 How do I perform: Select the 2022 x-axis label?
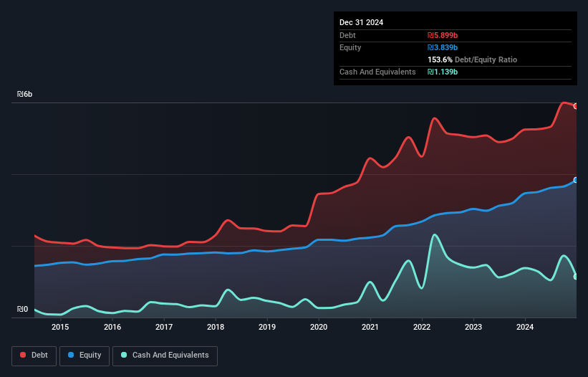click(x=422, y=327)
